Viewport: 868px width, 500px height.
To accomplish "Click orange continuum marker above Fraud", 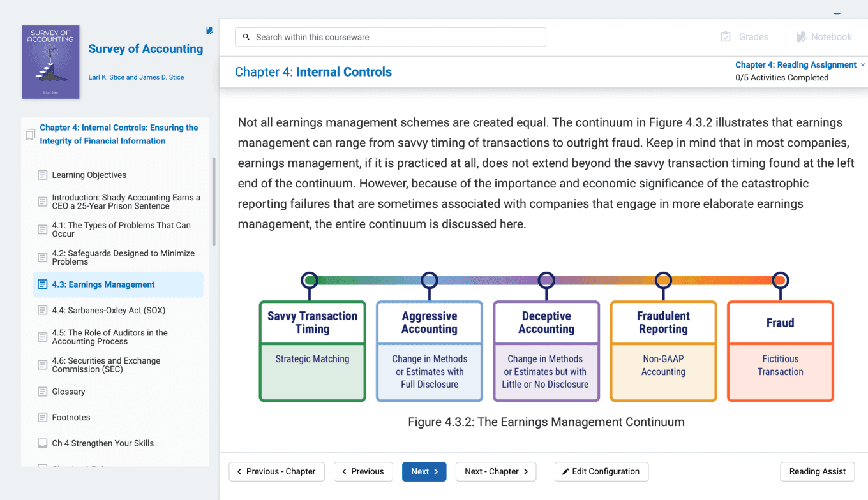I will pyautogui.click(x=781, y=280).
